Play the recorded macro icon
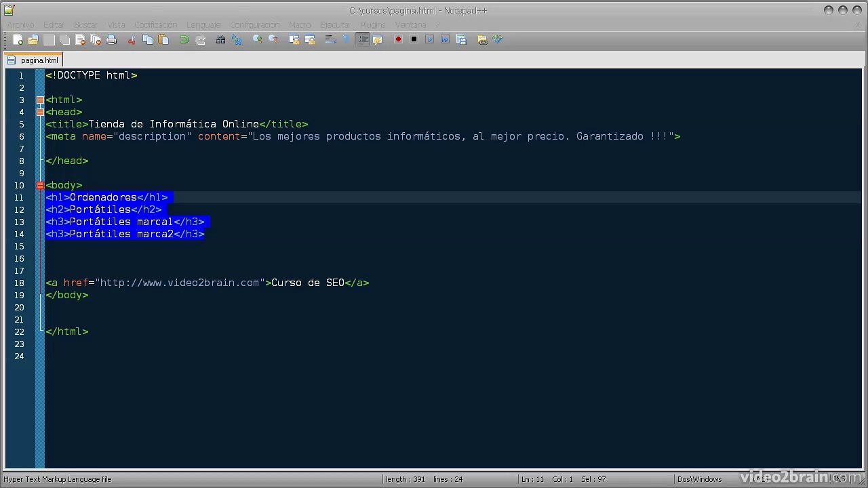This screenshot has width=868, height=488. click(429, 40)
